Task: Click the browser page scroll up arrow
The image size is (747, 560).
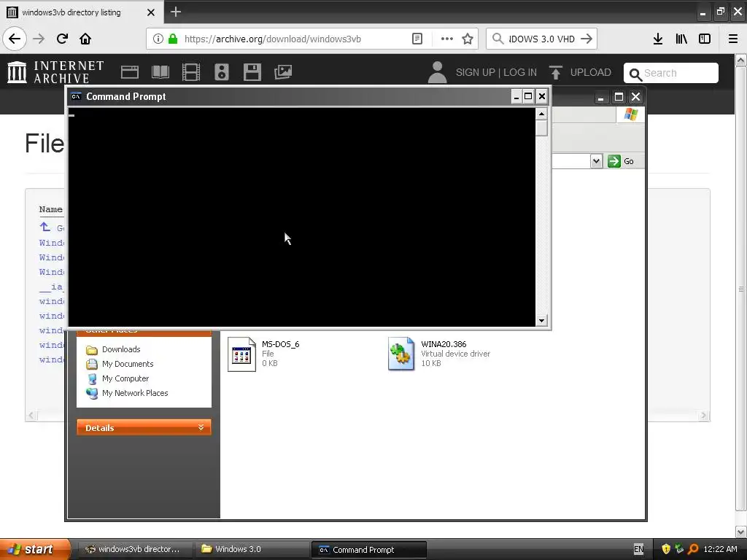Action: [741, 60]
